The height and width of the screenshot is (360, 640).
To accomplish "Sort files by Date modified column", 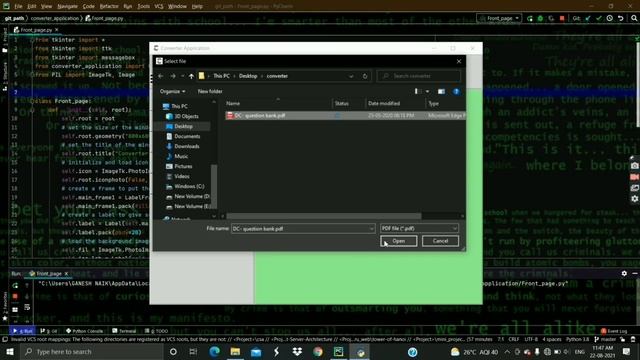I will 384,104.
